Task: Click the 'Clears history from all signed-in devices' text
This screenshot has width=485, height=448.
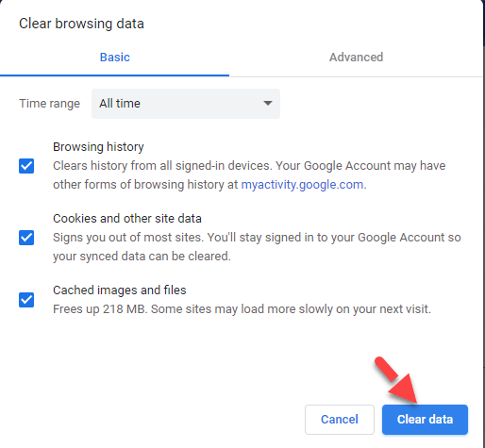Action: [249, 175]
